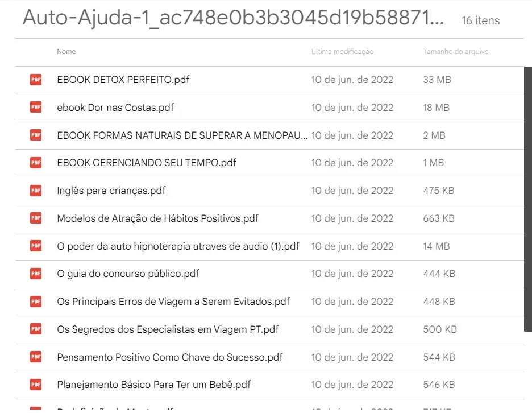
Task: Click the 663 KB file size
Action: coord(439,218)
